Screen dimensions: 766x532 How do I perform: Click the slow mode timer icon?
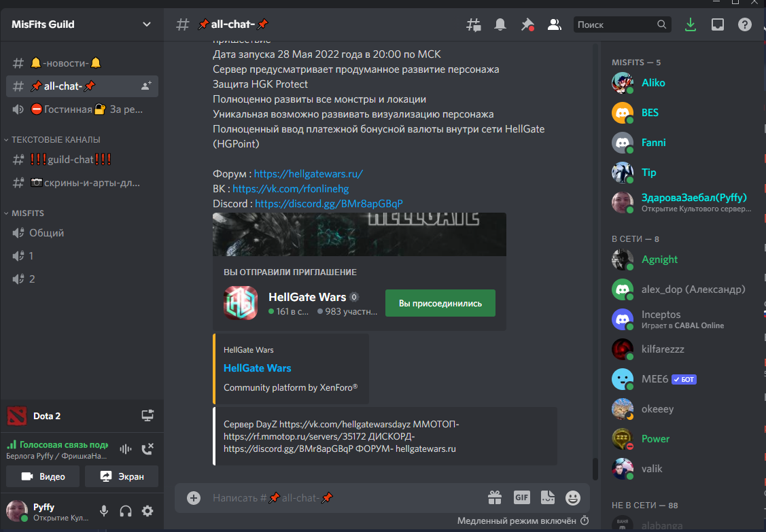pos(585,520)
